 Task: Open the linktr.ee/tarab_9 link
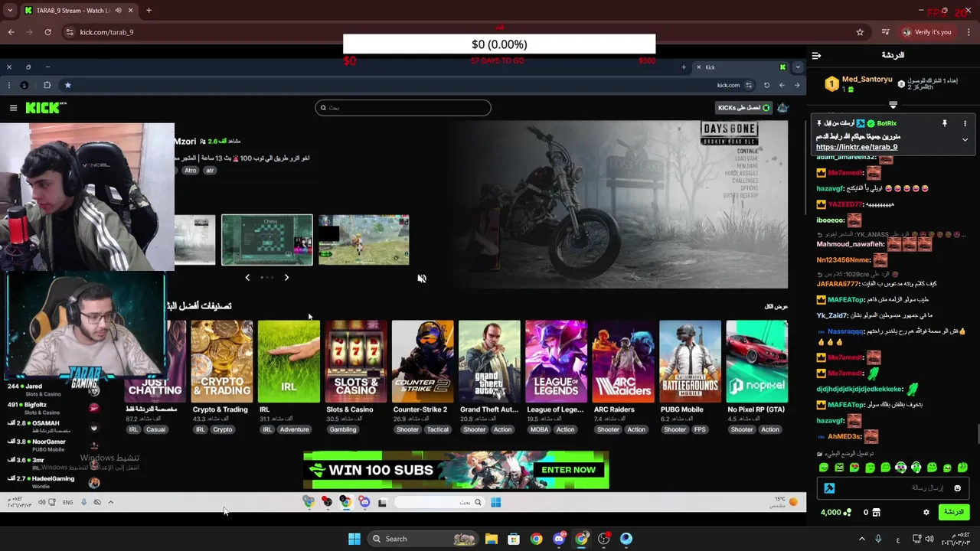(x=856, y=147)
